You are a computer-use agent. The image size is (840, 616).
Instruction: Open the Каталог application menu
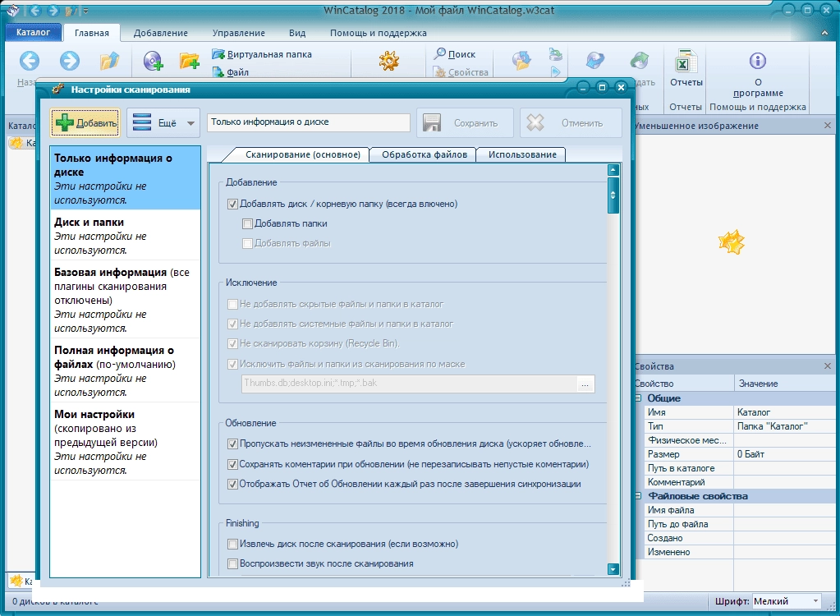tap(33, 32)
